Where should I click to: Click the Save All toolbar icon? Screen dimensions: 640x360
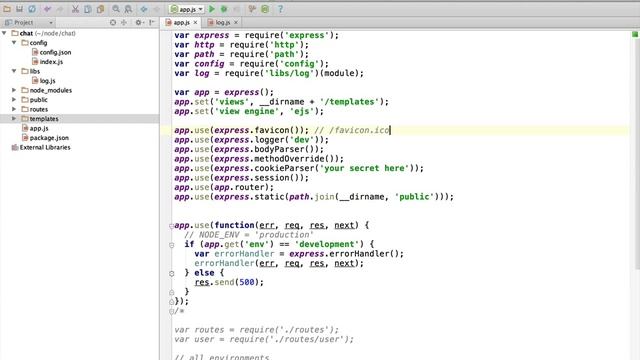(x=19, y=9)
